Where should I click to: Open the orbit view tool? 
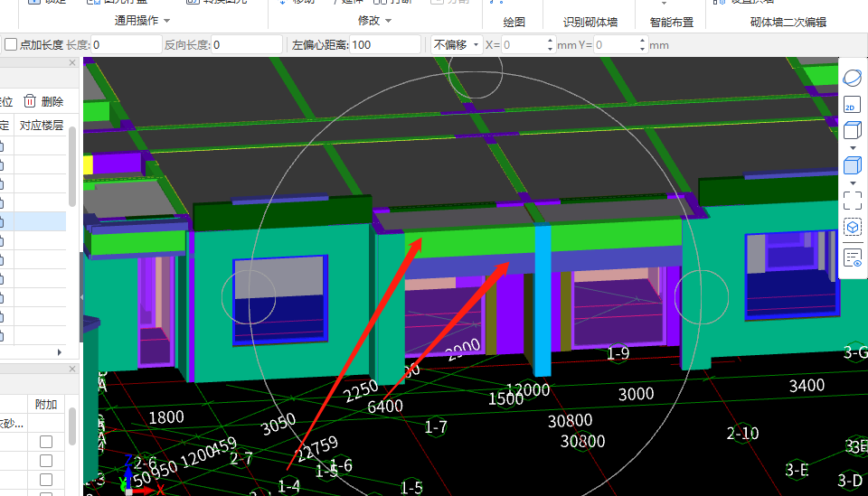[x=852, y=78]
